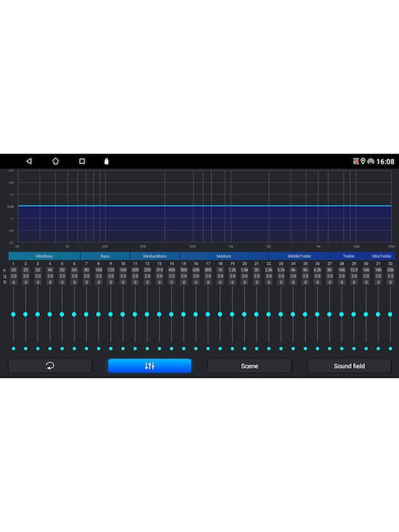This screenshot has height=532, width=399.
Task: Click the reset equalizer circular-arrow button
Action: 50,366
